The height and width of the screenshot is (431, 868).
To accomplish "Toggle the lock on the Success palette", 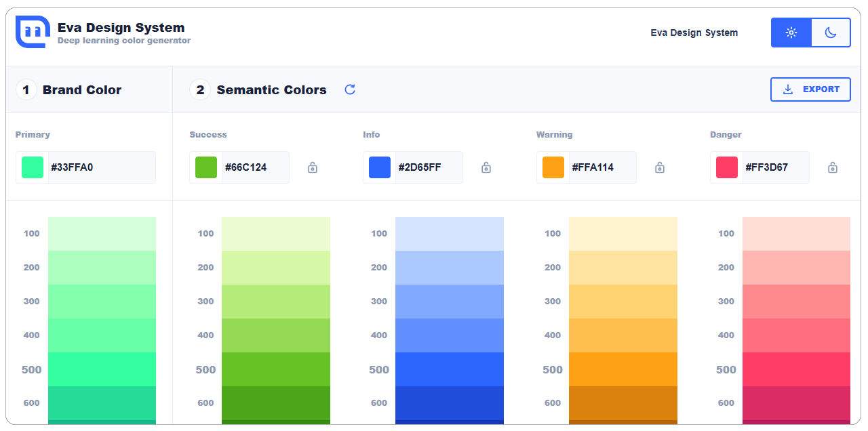I will point(312,167).
